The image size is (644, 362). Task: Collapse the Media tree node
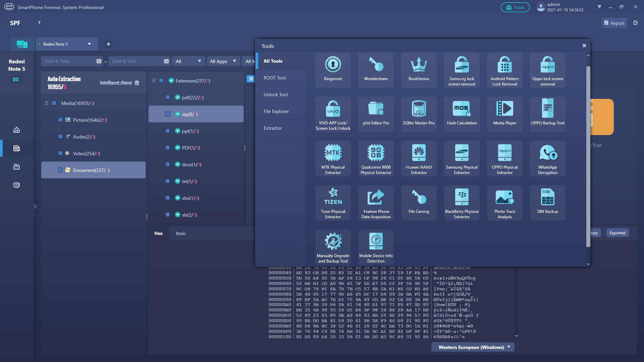click(x=47, y=103)
